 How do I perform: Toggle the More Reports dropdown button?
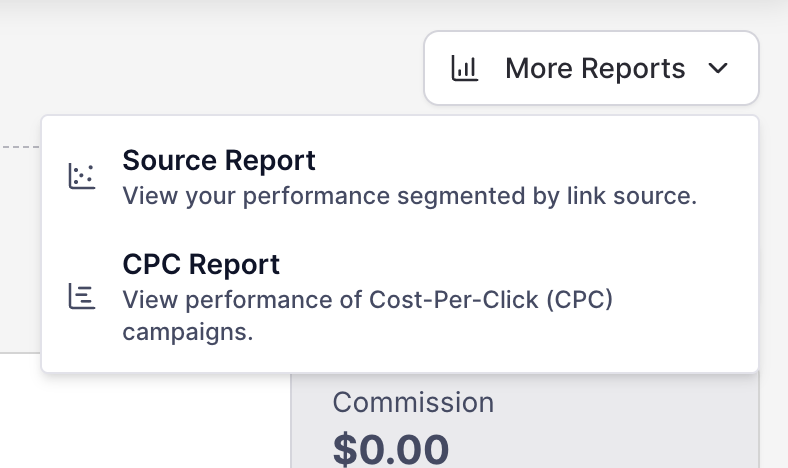(x=591, y=68)
